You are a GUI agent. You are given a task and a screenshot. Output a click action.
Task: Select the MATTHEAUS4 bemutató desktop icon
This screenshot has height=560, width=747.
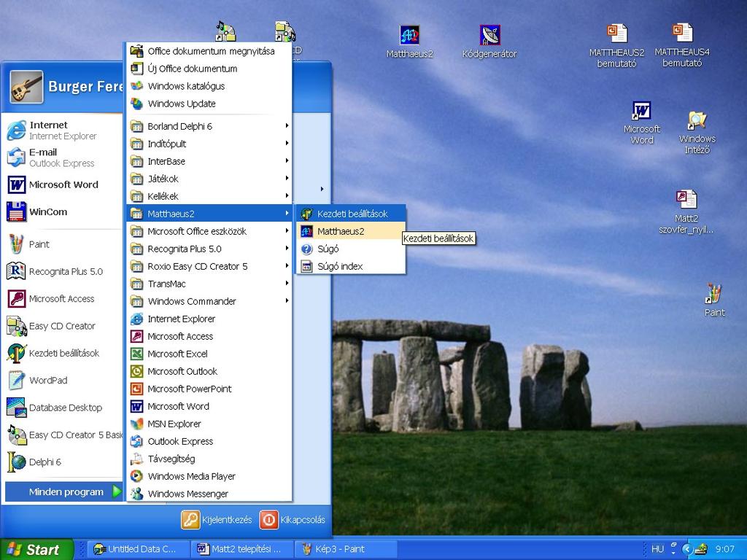click(x=682, y=45)
